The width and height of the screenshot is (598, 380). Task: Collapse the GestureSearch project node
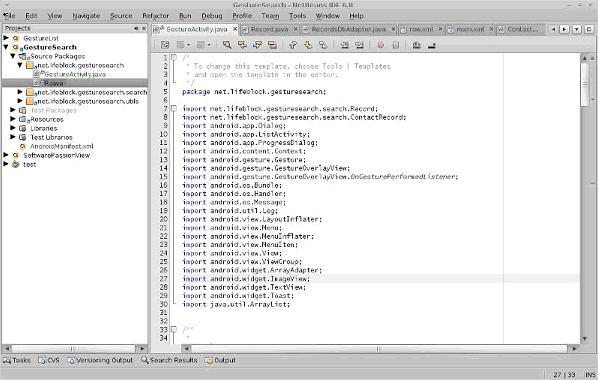point(6,47)
